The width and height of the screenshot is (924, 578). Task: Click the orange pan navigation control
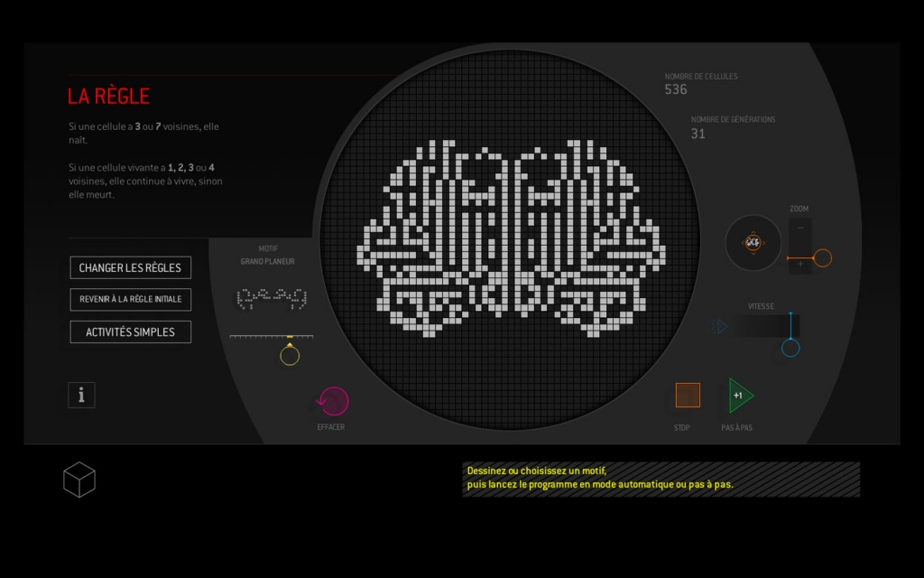[753, 242]
